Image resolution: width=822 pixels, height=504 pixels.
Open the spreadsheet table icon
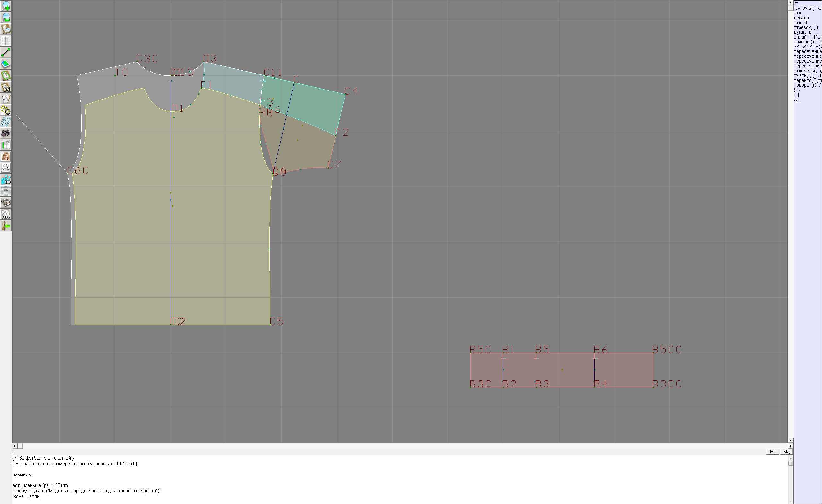coord(6,145)
